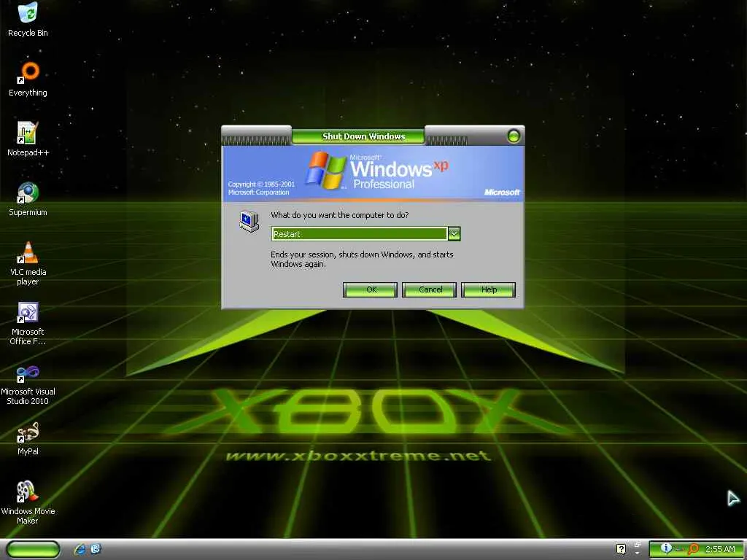Click the blue info tray icon
This screenshot has width=747, height=560.
click(666, 548)
